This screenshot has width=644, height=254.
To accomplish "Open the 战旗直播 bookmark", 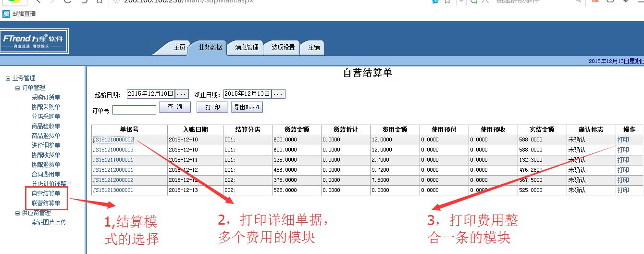I will [19, 14].
